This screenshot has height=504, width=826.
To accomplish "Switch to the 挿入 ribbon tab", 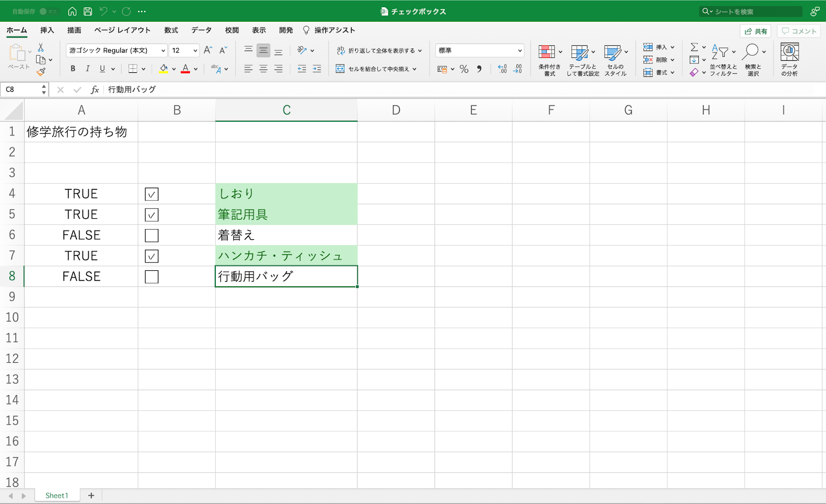I will coord(47,30).
